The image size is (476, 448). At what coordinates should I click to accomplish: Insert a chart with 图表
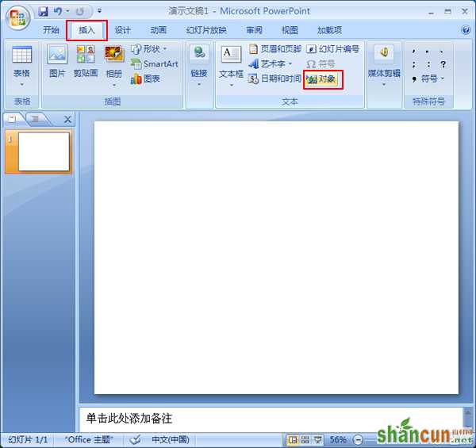coord(145,78)
